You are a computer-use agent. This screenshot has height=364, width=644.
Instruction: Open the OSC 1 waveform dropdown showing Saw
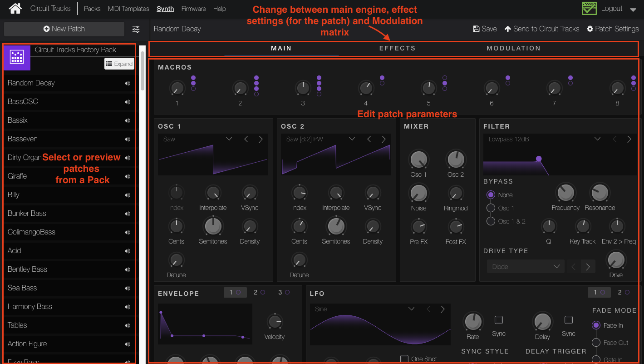point(229,139)
